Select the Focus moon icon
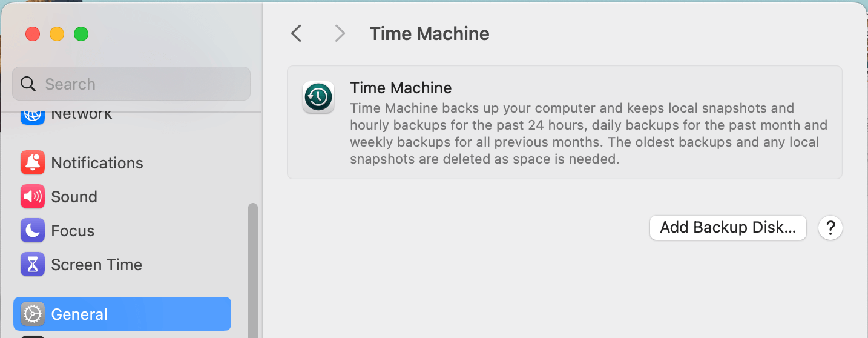868x338 pixels. coord(33,230)
